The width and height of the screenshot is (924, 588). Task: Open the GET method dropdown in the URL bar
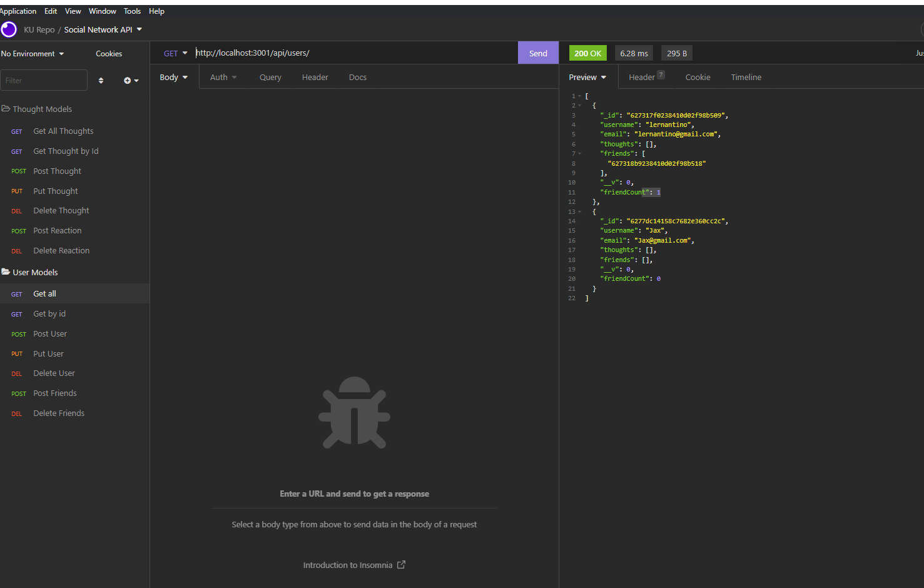(175, 53)
